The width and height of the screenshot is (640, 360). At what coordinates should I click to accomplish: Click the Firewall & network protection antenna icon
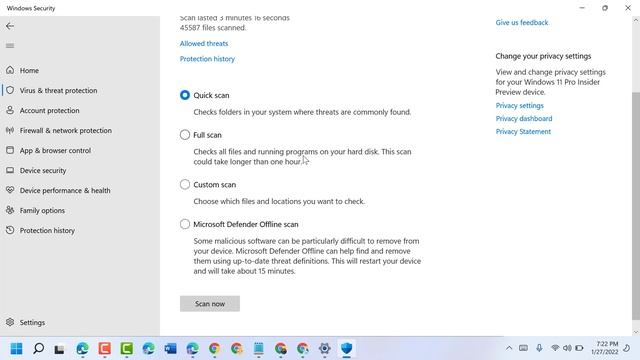10,131
